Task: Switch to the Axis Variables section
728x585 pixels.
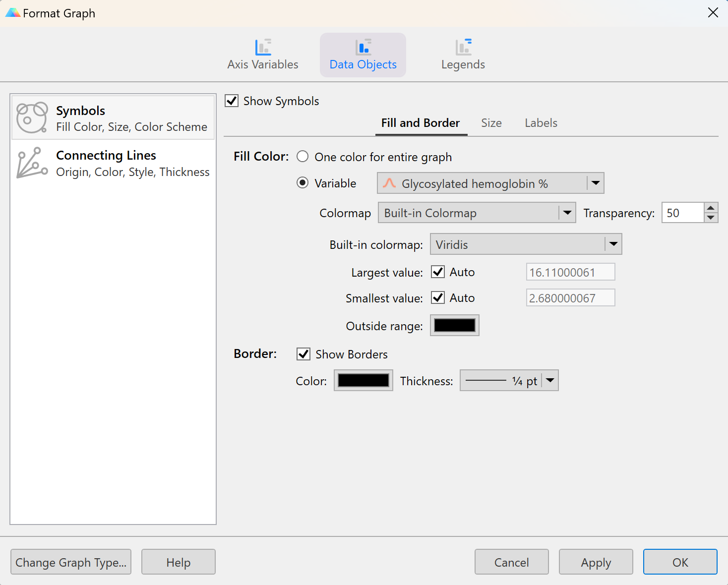Action: pyautogui.click(x=262, y=54)
